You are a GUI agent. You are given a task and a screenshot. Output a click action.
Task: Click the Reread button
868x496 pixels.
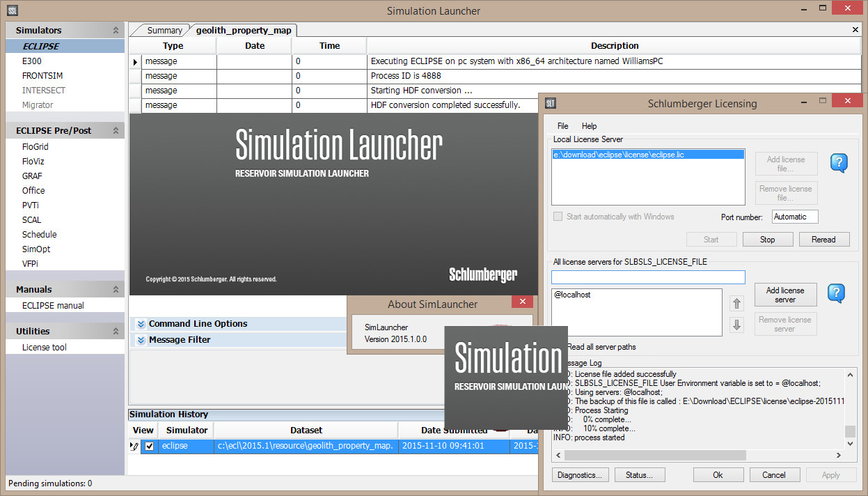point(824,239)
